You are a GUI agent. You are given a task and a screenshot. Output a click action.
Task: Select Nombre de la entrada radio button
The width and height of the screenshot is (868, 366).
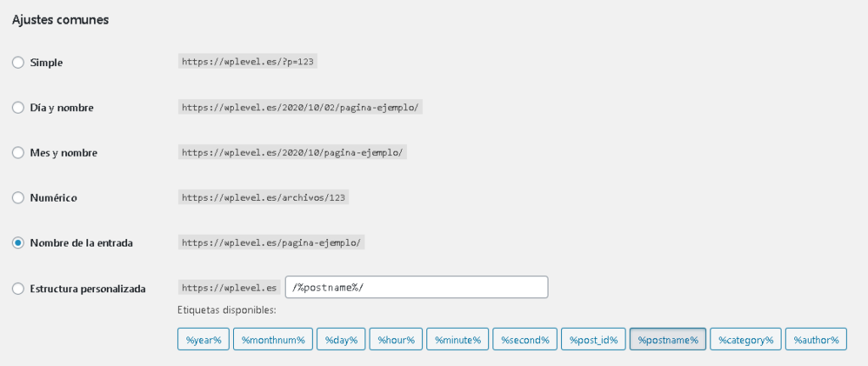point(19,242)
